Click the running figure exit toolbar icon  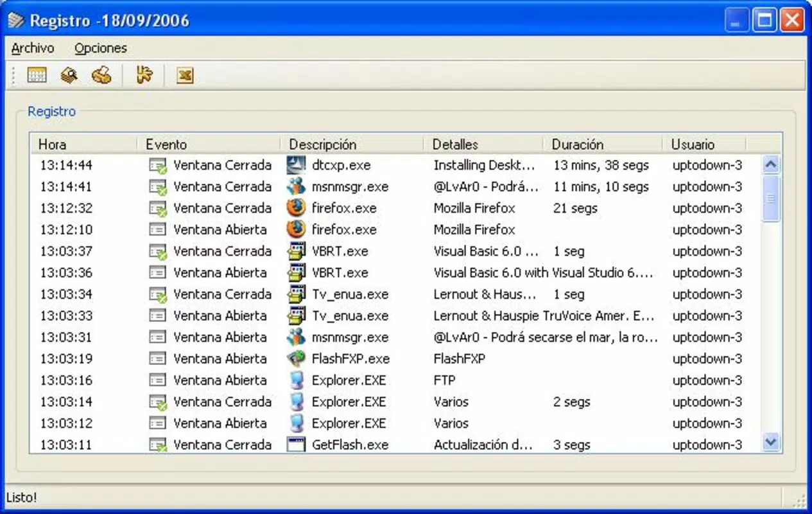[x=144, y=76]
